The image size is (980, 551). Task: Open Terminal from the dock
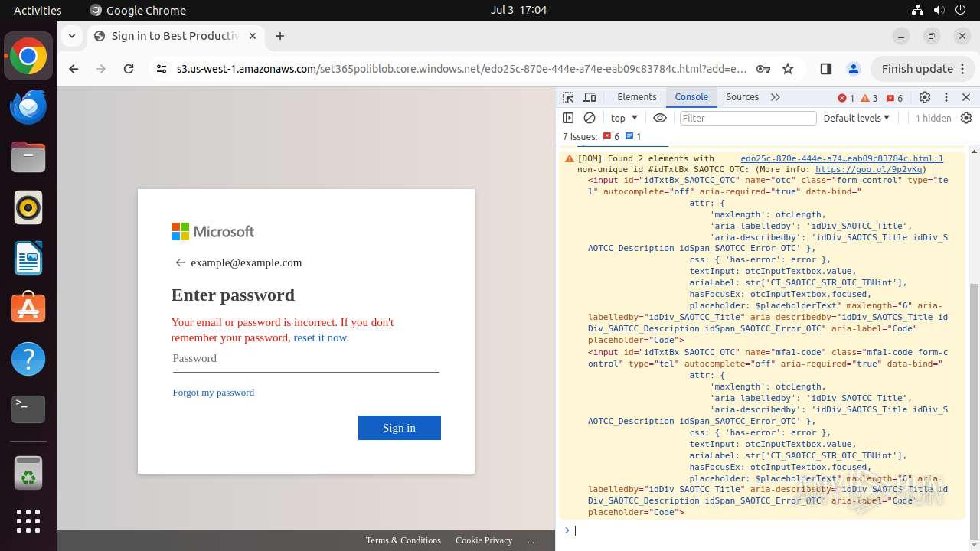28,409
